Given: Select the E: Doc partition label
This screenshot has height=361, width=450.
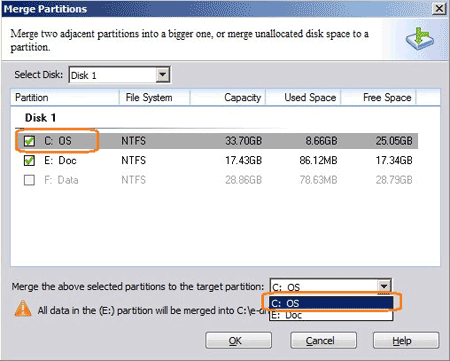Looking at the screenshot, I should coord(60,161).
